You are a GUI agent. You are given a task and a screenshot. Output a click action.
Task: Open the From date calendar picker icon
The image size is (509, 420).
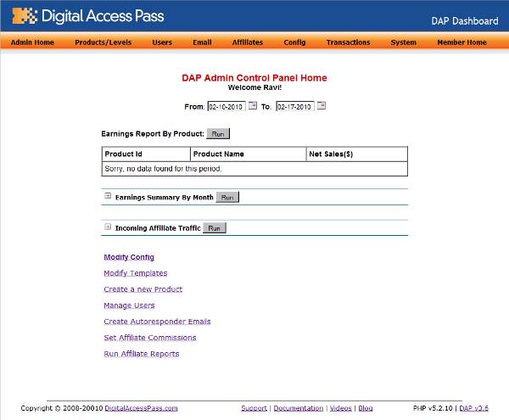tap(253, 105)
